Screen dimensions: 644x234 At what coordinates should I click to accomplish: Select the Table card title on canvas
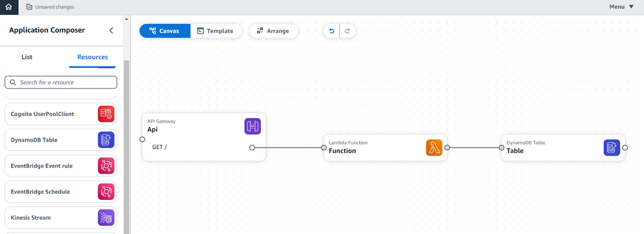[515, 151]
